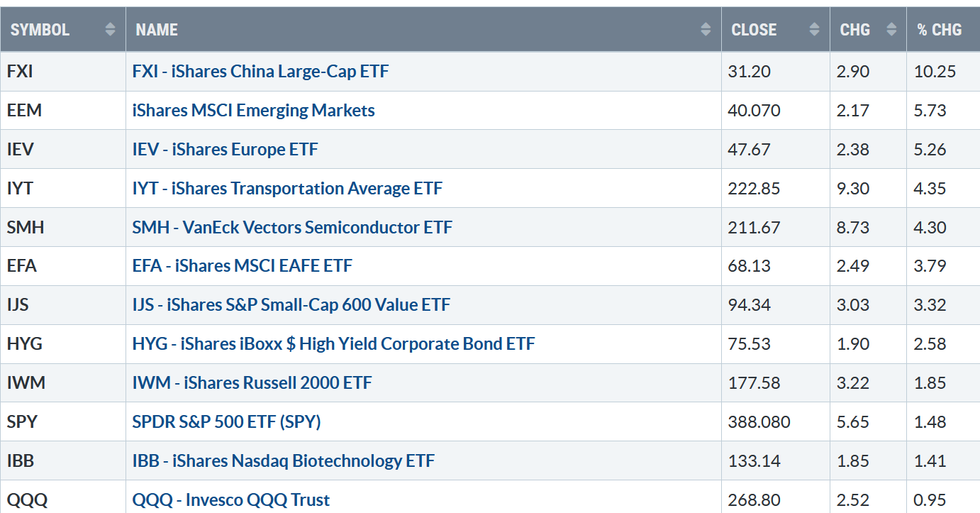Open EFA - iShares MSCI EAFE ETF link
Viewport: 980px width, 513px height.
tap(242, 266)
